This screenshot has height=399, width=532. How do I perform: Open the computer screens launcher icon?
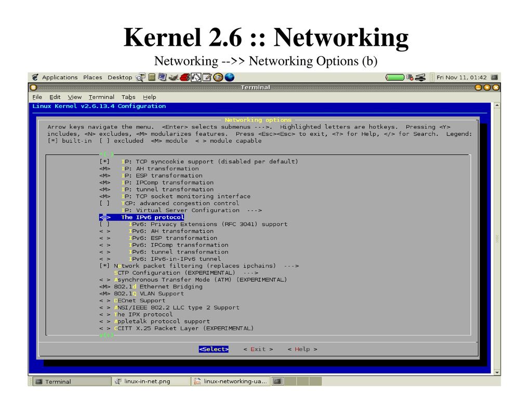pos(163,77)
